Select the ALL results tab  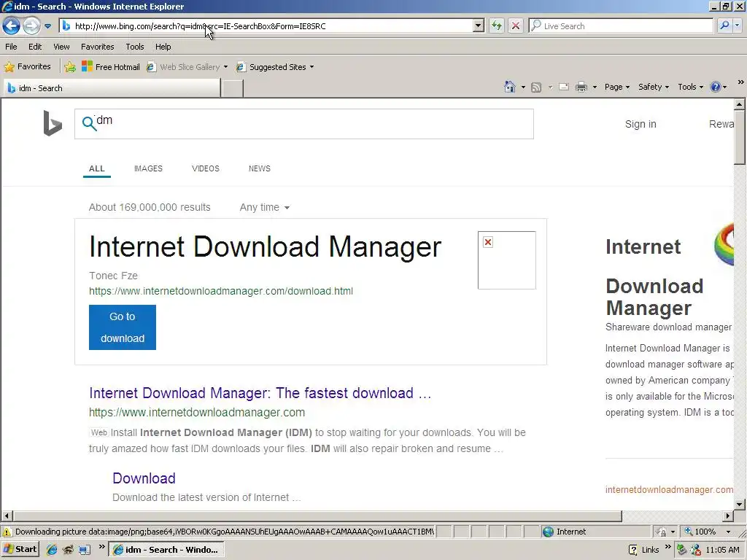tap(97, 168)
